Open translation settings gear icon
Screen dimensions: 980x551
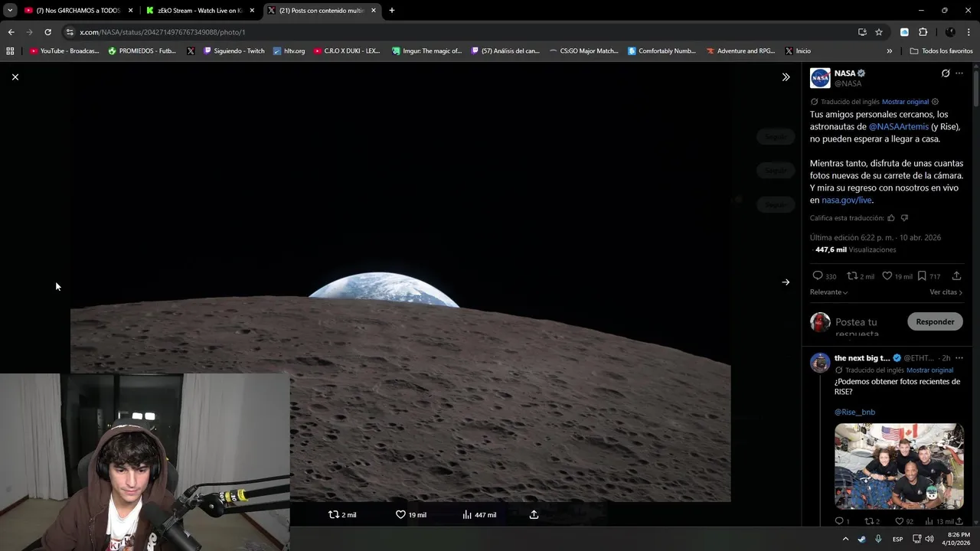point(935,102)
